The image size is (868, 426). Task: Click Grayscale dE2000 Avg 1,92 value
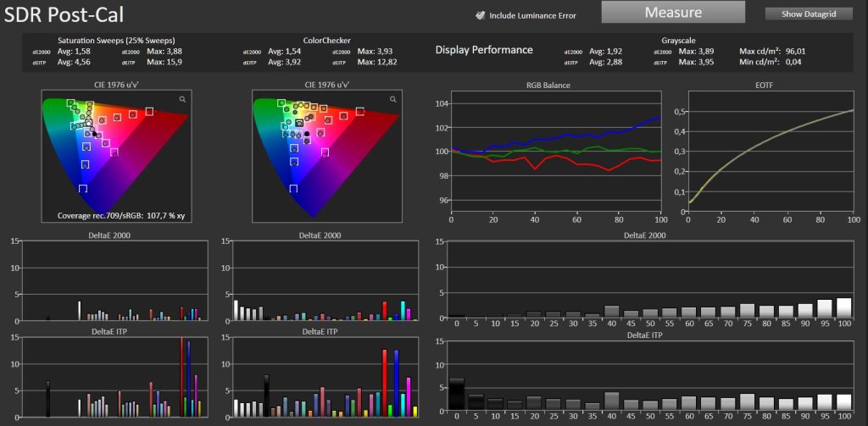[606, 52]
